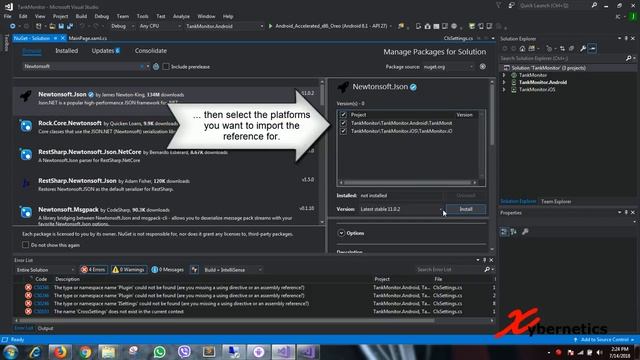The image size is (640, 360).
Task: Click the Open File toolbar icon
Action: click(x=52, y=26)
